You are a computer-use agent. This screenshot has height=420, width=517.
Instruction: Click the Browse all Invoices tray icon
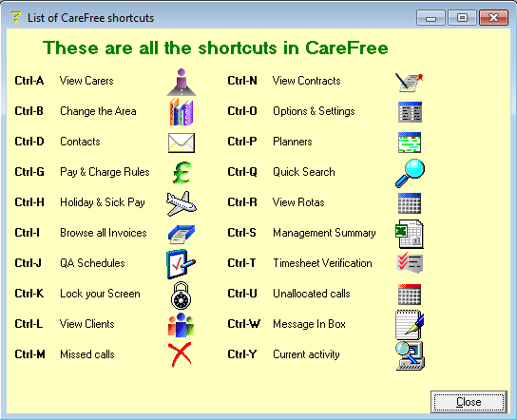click(182, 234)
